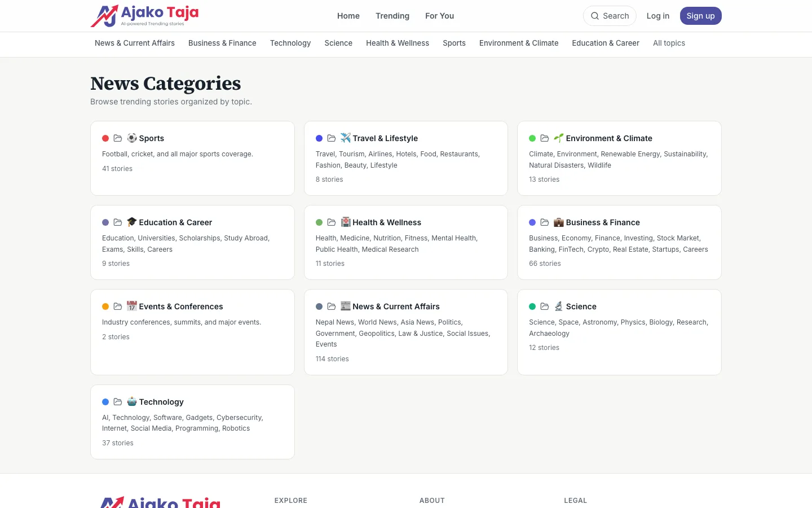812x508 pixels.
Task: Click the folder icon on News & Current Affairs card
Action: [x=332, y=306]
